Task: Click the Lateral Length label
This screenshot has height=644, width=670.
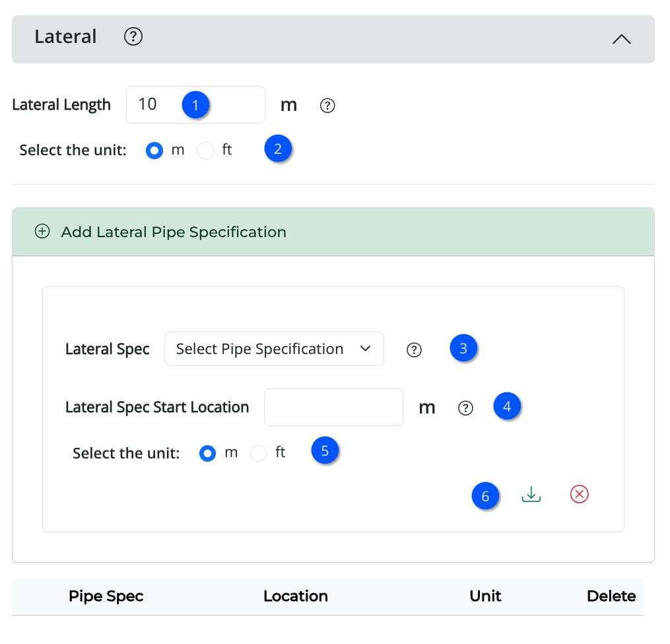Action: click(61, 105)
